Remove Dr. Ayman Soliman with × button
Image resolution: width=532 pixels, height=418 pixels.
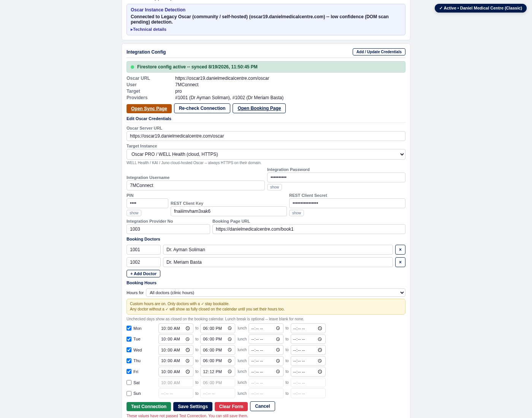click(400, 250)
